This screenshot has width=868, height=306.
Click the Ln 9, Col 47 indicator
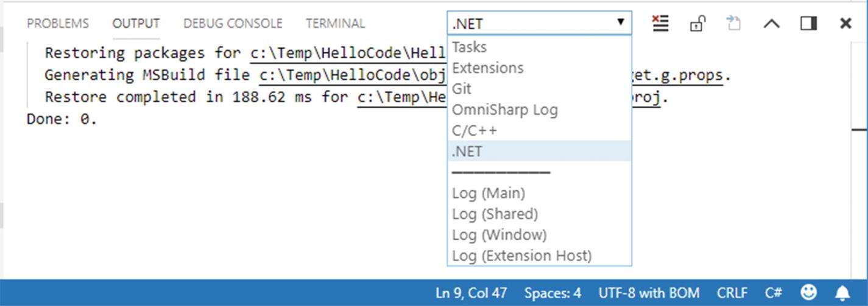(471, 293)
